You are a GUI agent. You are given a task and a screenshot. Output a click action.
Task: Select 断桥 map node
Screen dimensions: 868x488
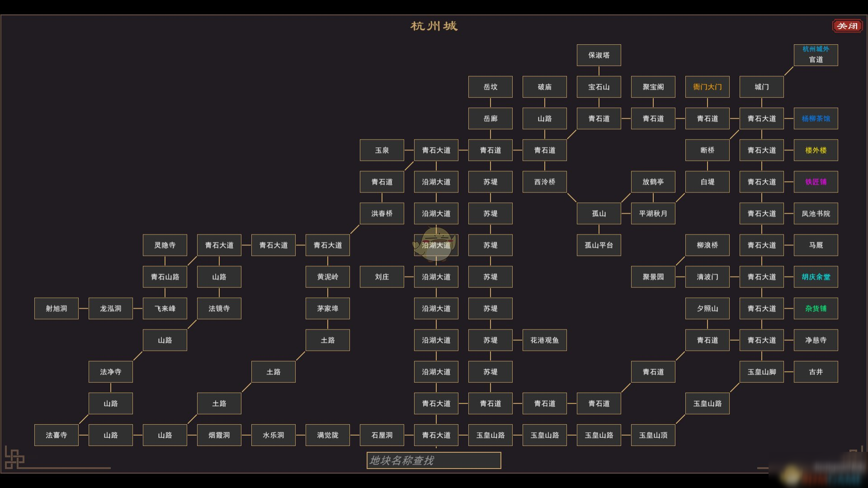tap(706, 150)
